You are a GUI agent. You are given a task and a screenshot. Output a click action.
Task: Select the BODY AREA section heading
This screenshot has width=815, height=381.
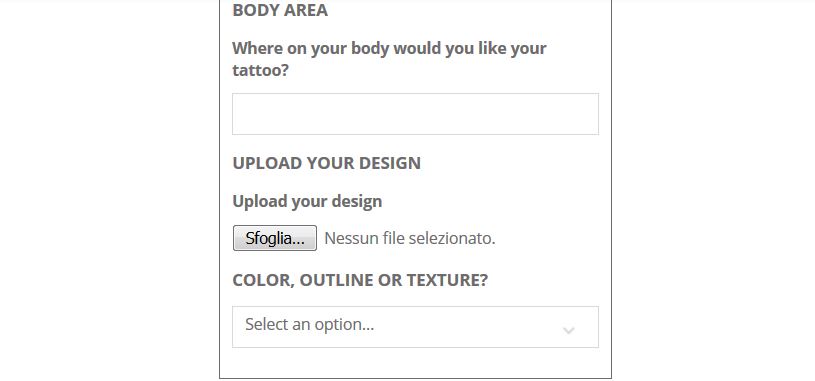click(280, 10)
